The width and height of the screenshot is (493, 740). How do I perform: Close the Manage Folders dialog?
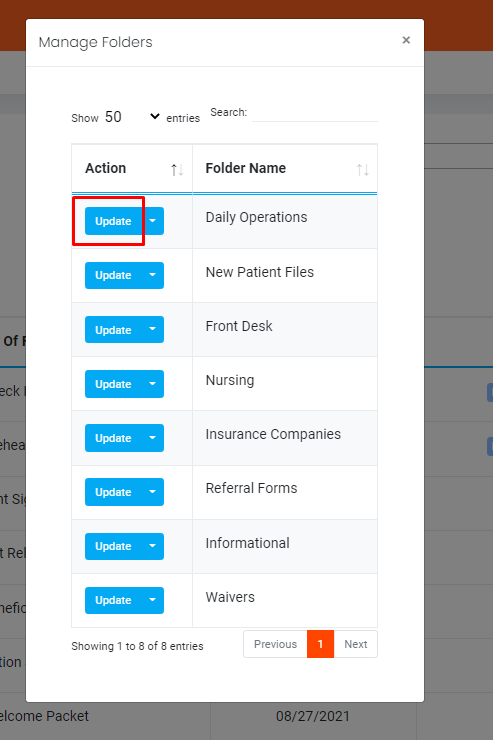pos(406,40)
